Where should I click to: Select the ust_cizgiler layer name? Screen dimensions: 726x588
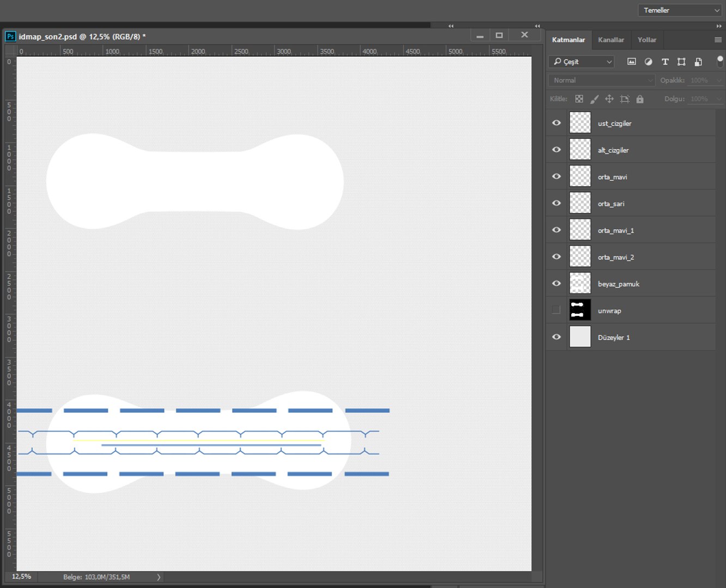coord(614,124)
